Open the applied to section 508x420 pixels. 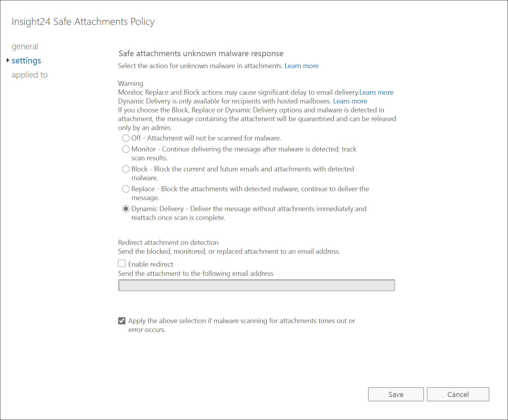30,75
